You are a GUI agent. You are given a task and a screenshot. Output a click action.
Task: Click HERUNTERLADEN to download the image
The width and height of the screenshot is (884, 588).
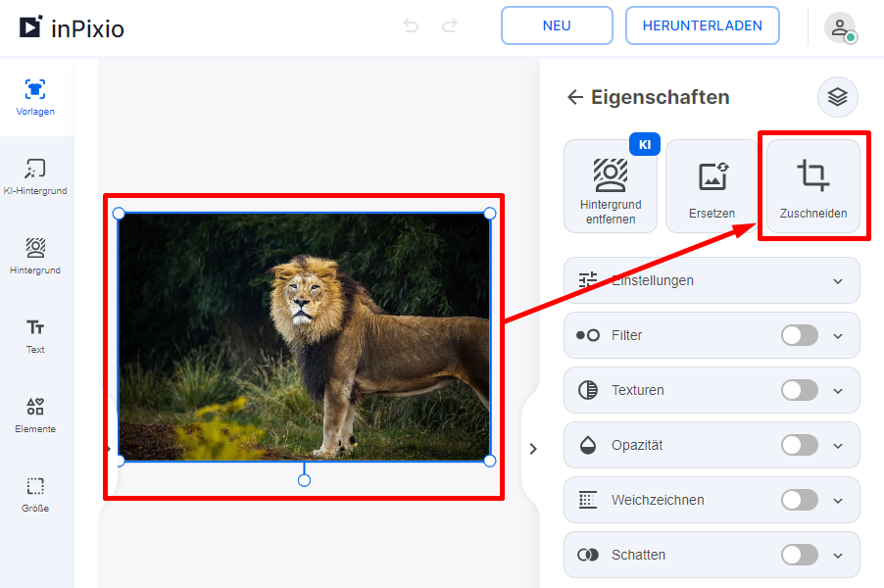pyautogui.click(x=702, y=25)
